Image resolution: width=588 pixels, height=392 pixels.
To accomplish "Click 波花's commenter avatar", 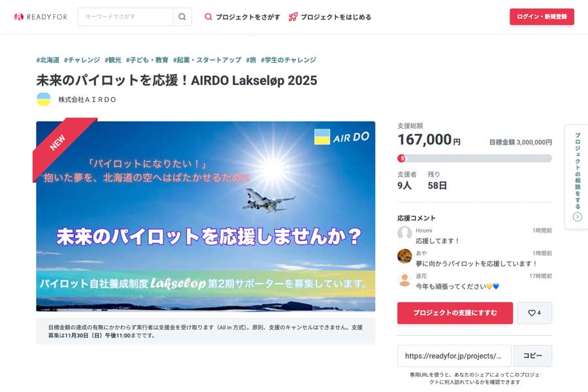I will [x=404, y=279].
